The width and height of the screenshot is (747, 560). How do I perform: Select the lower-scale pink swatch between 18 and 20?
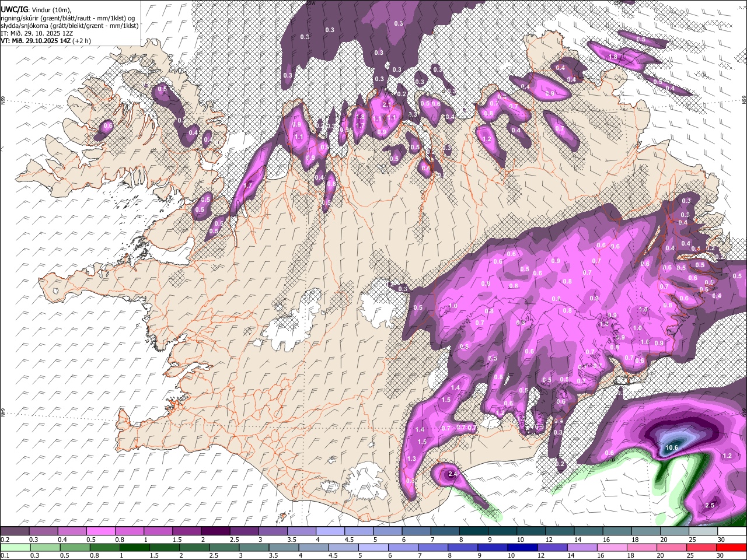click(641, 547)
